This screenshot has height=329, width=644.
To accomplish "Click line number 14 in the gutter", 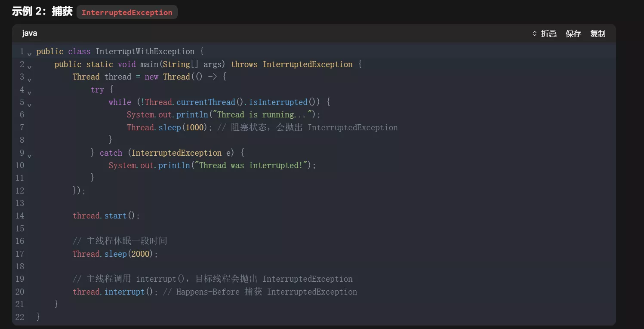I will tap(20, 215).
